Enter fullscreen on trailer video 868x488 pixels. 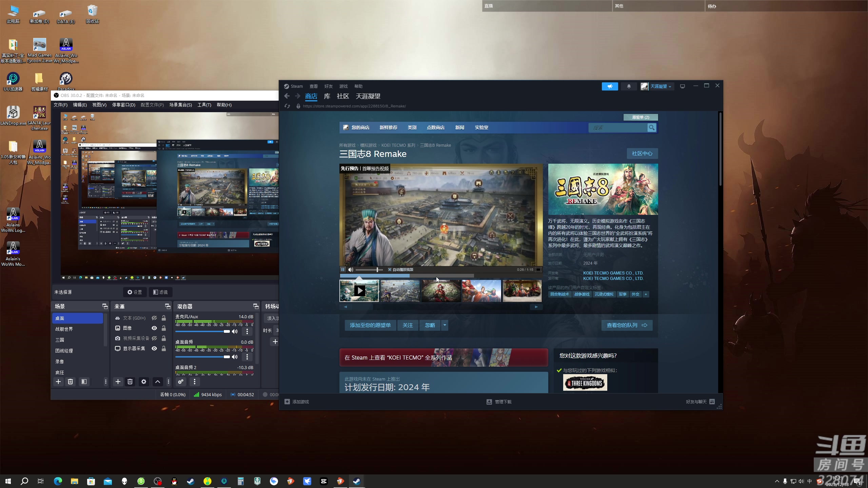click(x=538, y=270)
